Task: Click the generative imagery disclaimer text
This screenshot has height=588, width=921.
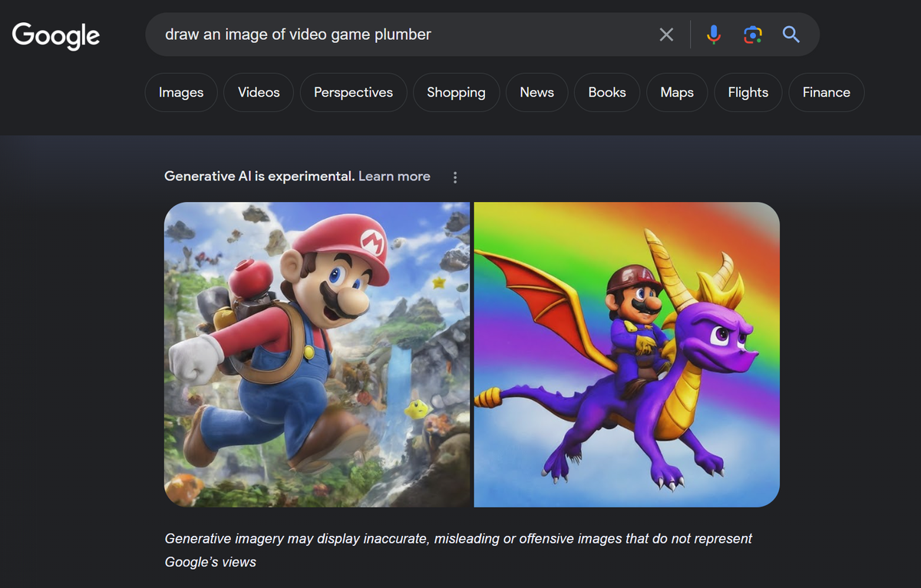Action: point(458,550)
